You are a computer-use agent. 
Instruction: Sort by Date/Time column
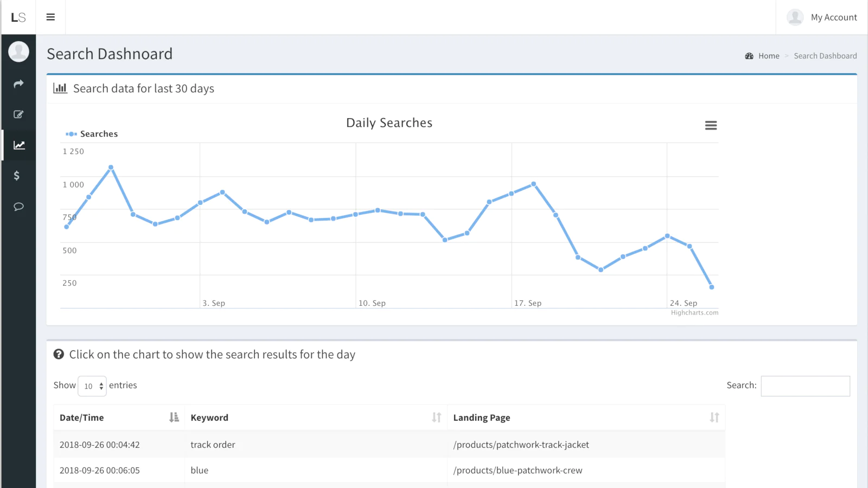[119, 418]
